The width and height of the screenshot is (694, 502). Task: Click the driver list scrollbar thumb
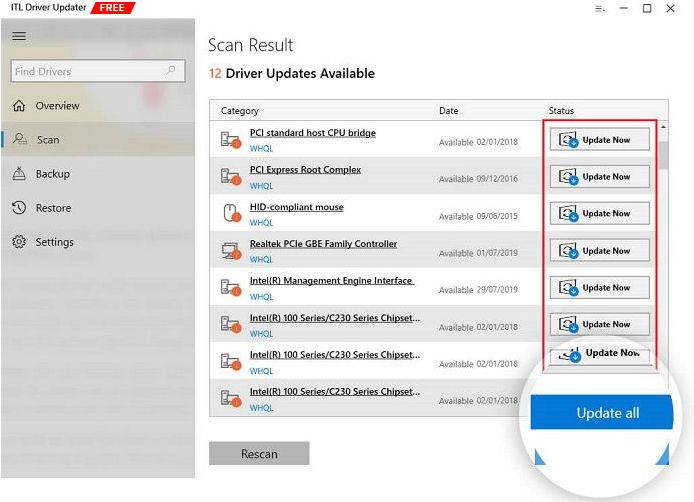coord(663,155)
